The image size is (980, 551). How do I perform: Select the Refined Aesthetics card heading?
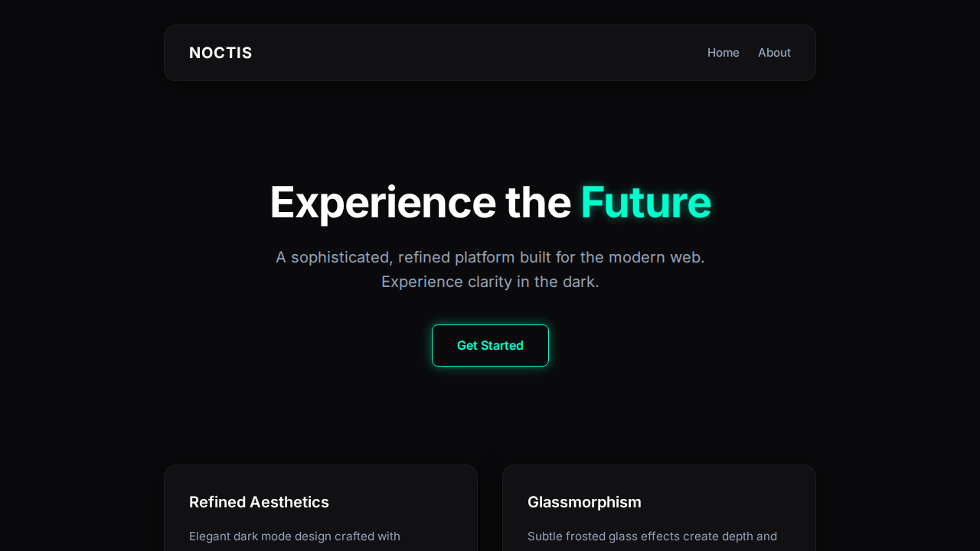[x=259, y=502]
